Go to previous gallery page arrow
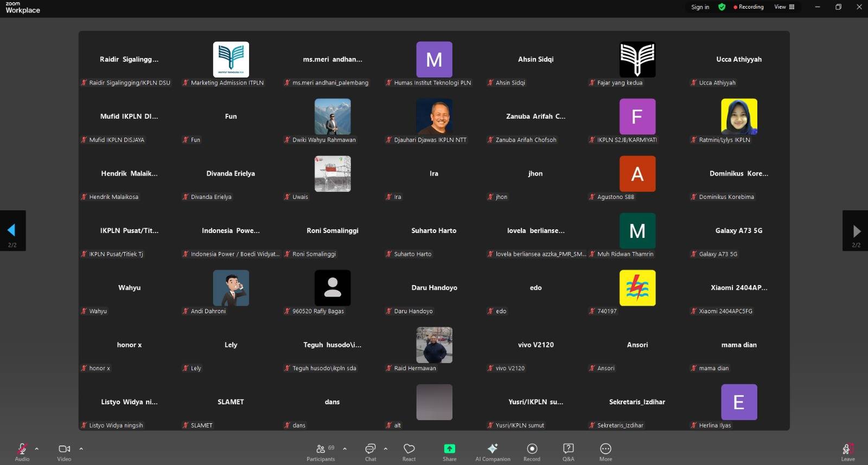This screenshot has width=868, height=465. (x=11, y=230)
